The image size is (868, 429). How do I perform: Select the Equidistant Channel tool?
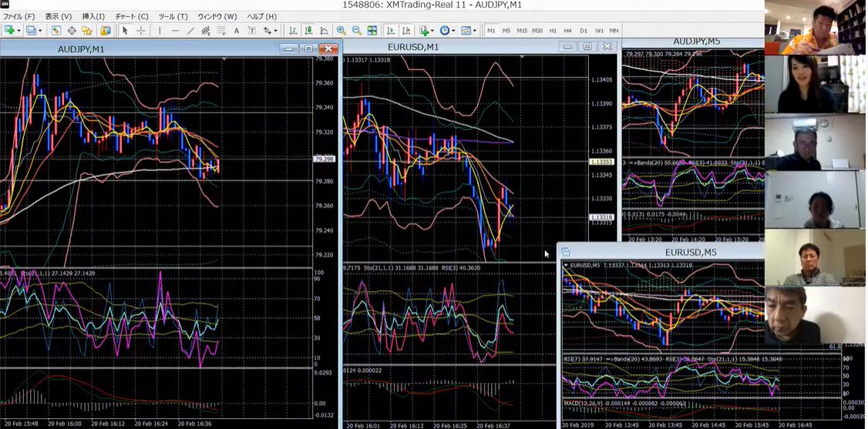206,30
